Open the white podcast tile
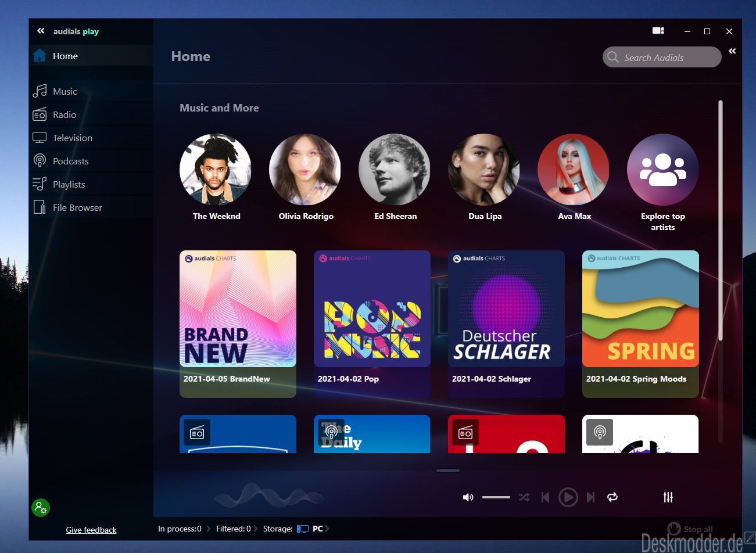 tap(640, 434)
